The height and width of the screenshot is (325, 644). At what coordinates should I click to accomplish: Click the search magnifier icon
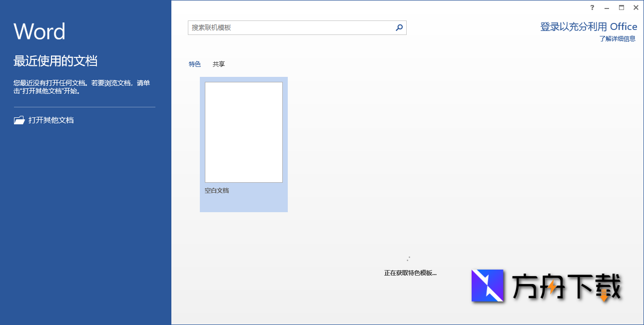point(398,27)
